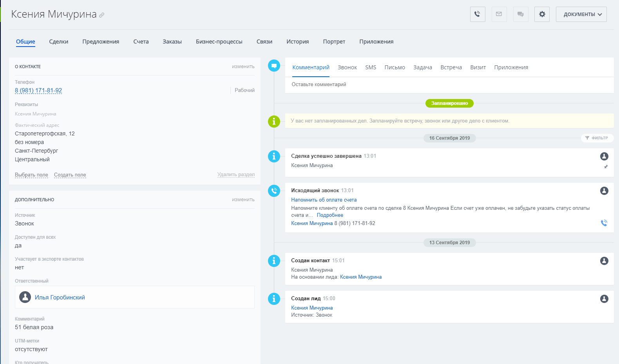Open the 'Фильтр' timeline filter
This screenshot has height=364, width=619.
pos(597,138)
